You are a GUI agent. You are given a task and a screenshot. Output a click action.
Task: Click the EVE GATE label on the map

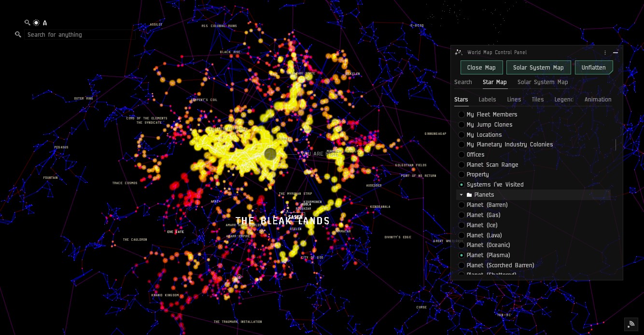point(176,232)
